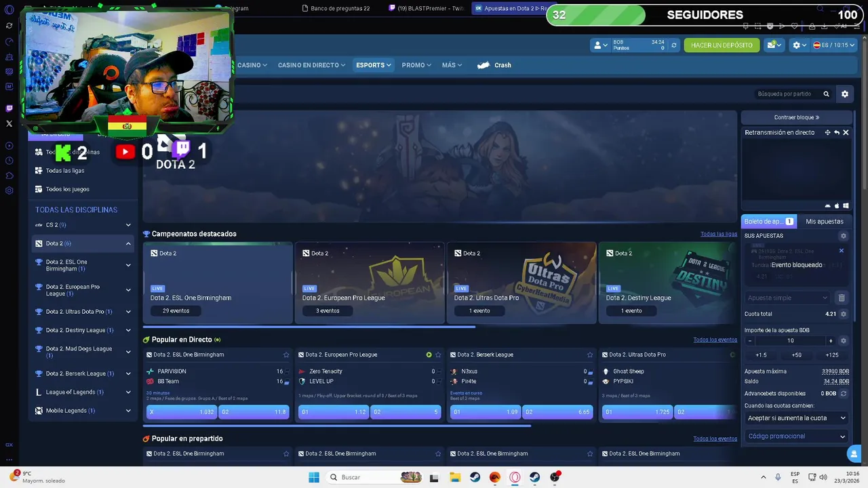The width and height of the screenshot is (868, 488).
Task: Click the search magnifier icon
Action: tap(826, 94)
